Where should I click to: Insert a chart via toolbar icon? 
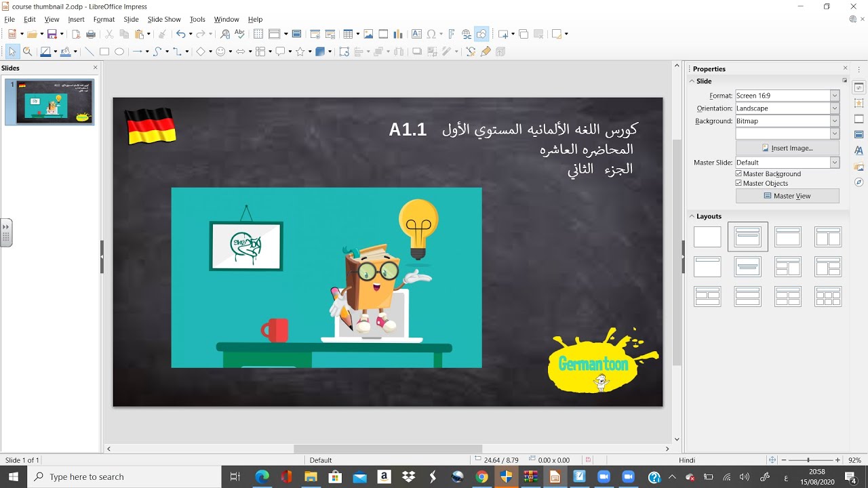pos(398,34)
